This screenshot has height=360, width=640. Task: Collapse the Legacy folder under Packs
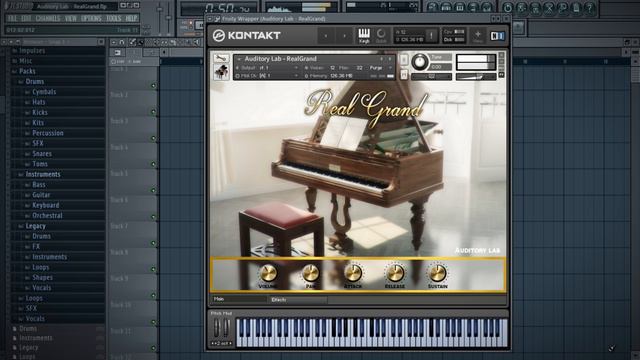click(x=36, y=226)
